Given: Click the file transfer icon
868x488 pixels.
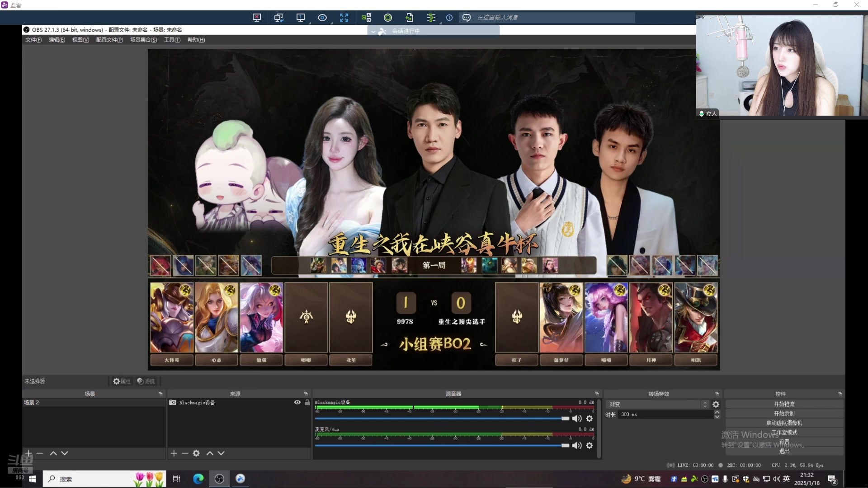Looking at the screenshot, I should coord(410,18).
